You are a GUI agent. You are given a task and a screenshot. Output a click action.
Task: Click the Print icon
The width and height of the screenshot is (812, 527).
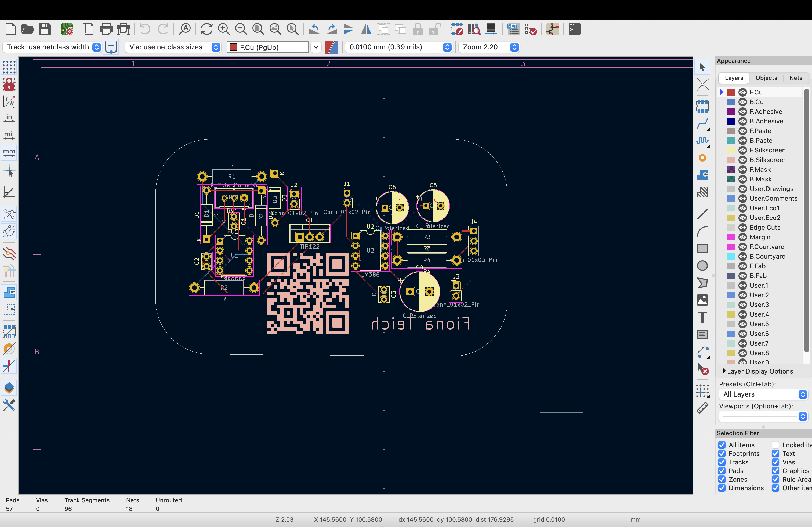106,29
